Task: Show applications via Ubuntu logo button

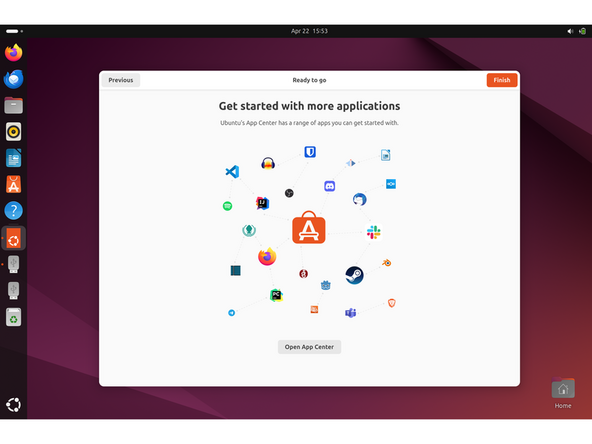Action: (14, 405)
